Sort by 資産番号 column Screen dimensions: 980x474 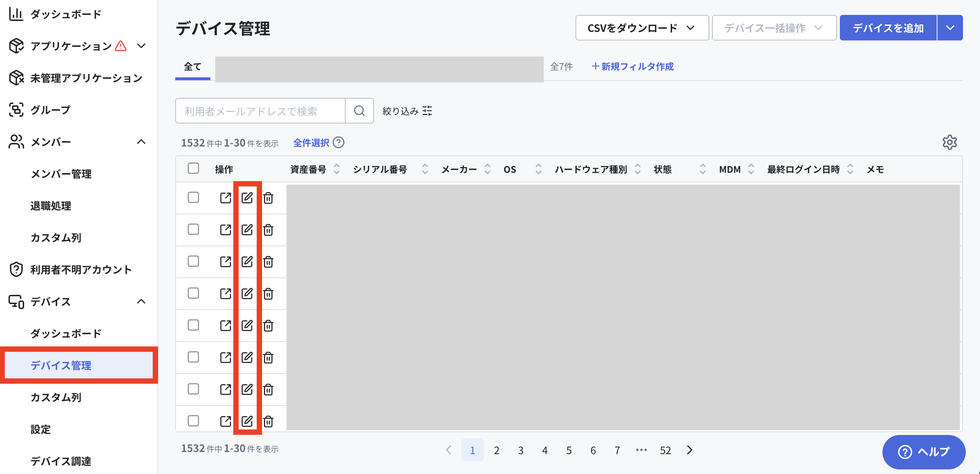point(336,169)
